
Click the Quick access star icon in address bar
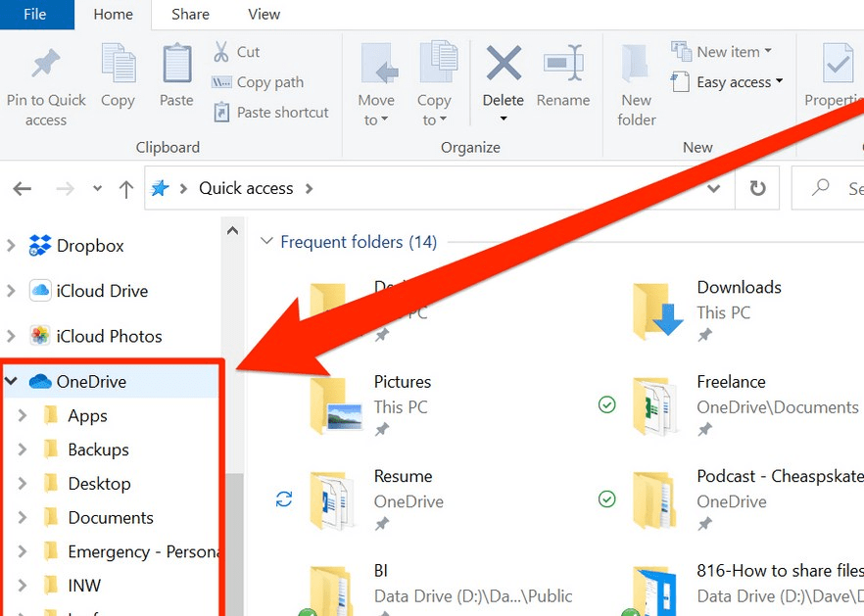click(x=160, y=188)
